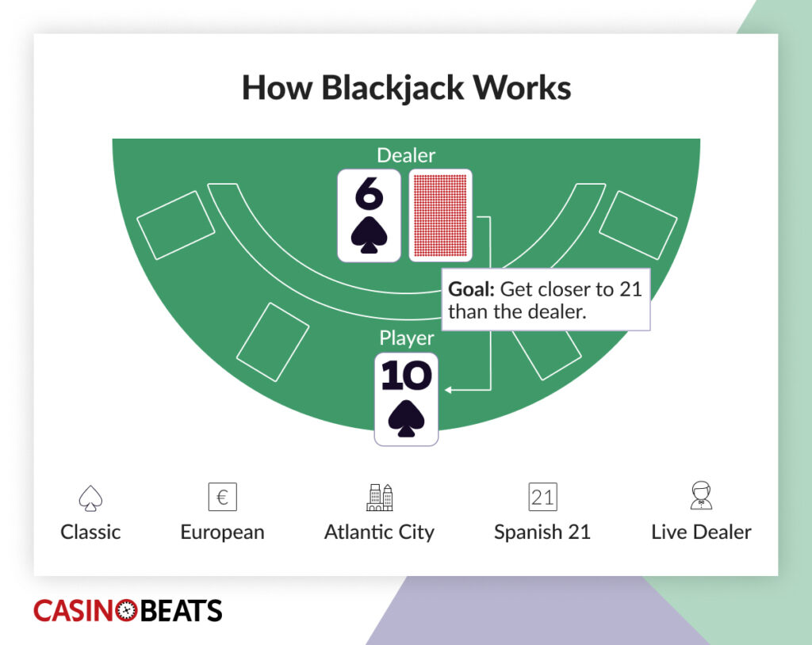The image size is (812, 645).
Task: Click the European euro icon
Action: pos(222,497)
